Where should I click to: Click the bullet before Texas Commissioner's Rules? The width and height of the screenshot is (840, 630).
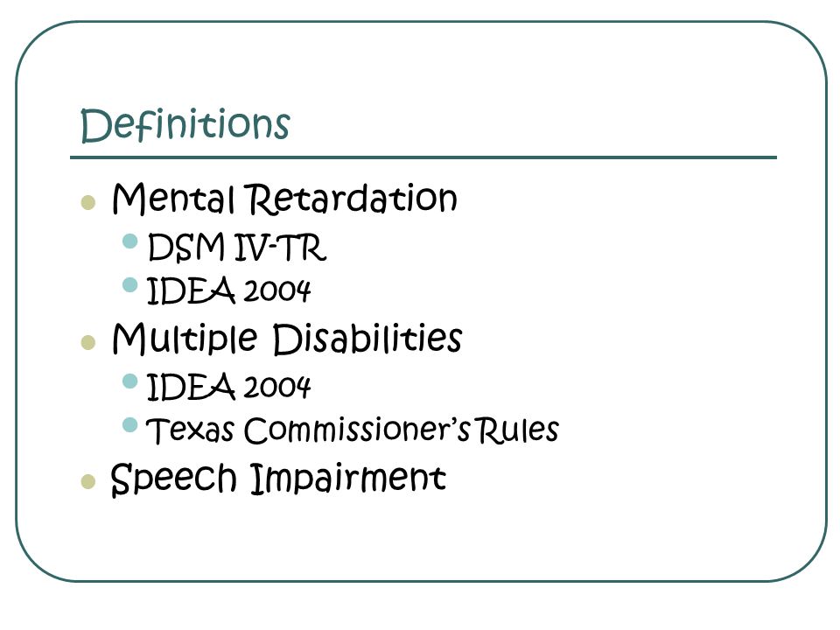click(x=130, y=425)
